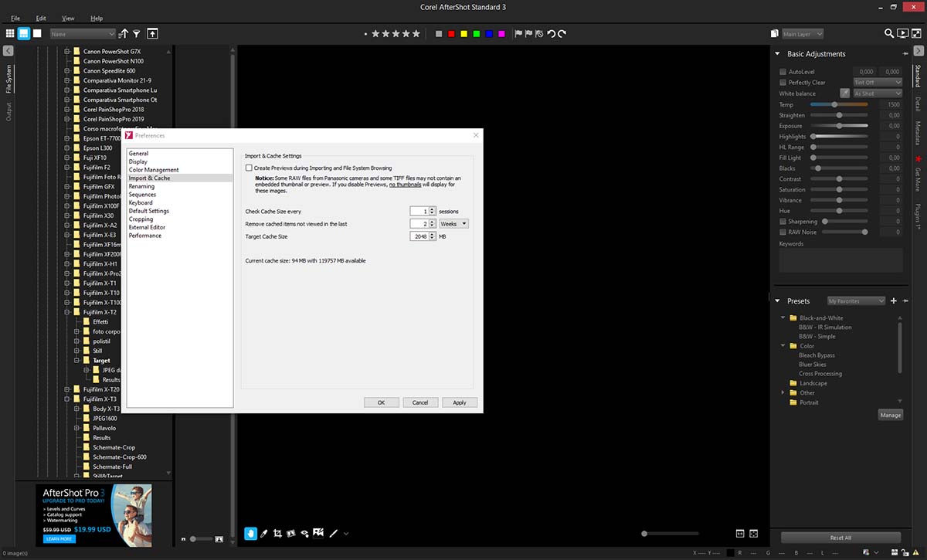The width and height of the screenshot is (927, 560).
Task: Click the filter funnel icon
Action: pyautogui.click(x=137, y=34)
